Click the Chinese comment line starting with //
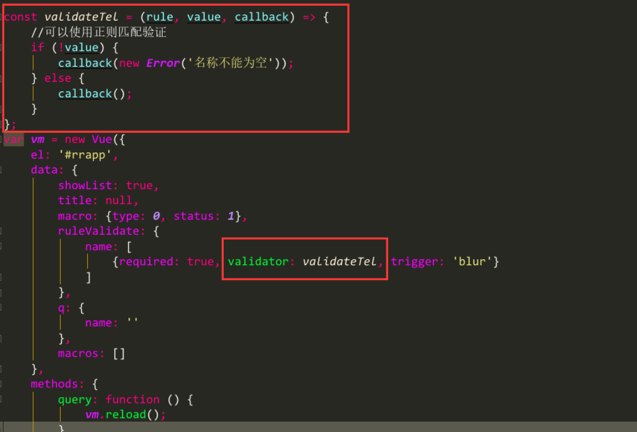 99,32
